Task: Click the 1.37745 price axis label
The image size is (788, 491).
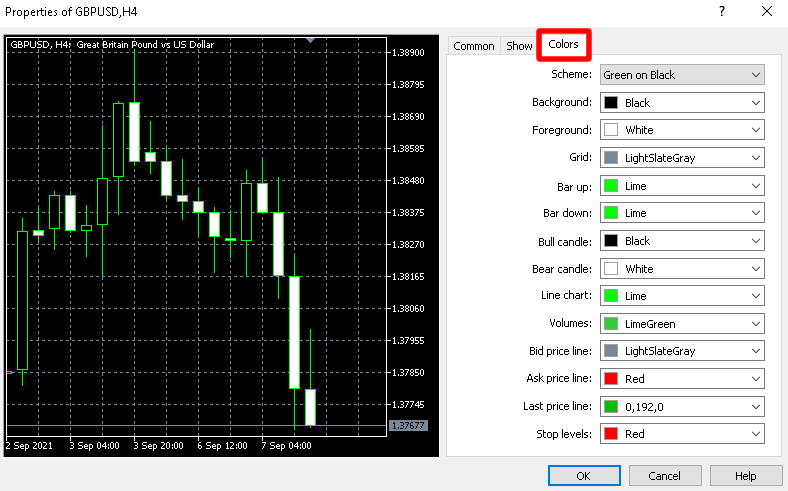Action: [x=408, y=405]
